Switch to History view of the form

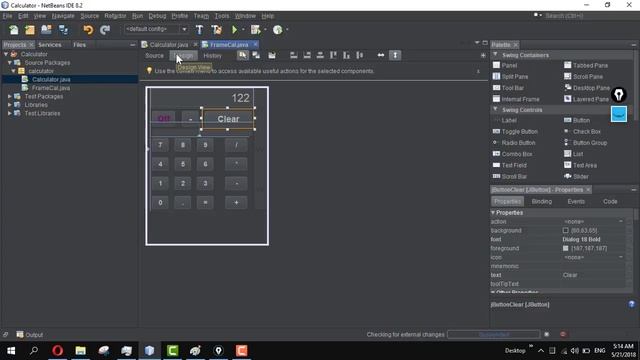213,56
